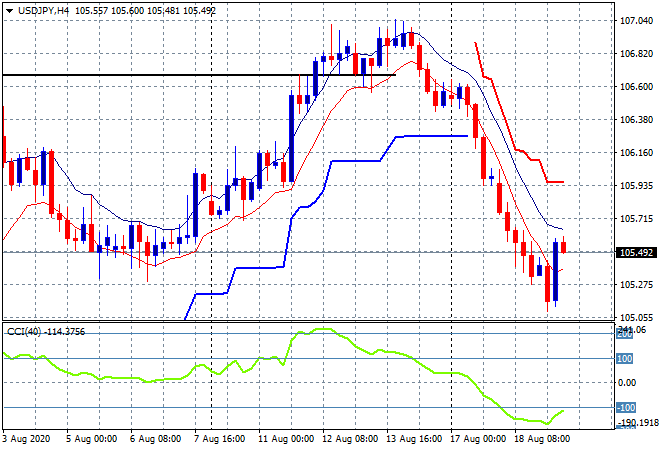This screenshot has width=660, height=450.
Task: Click the 11 Aug 00:00 time label
Action: (x=286, y=439)
